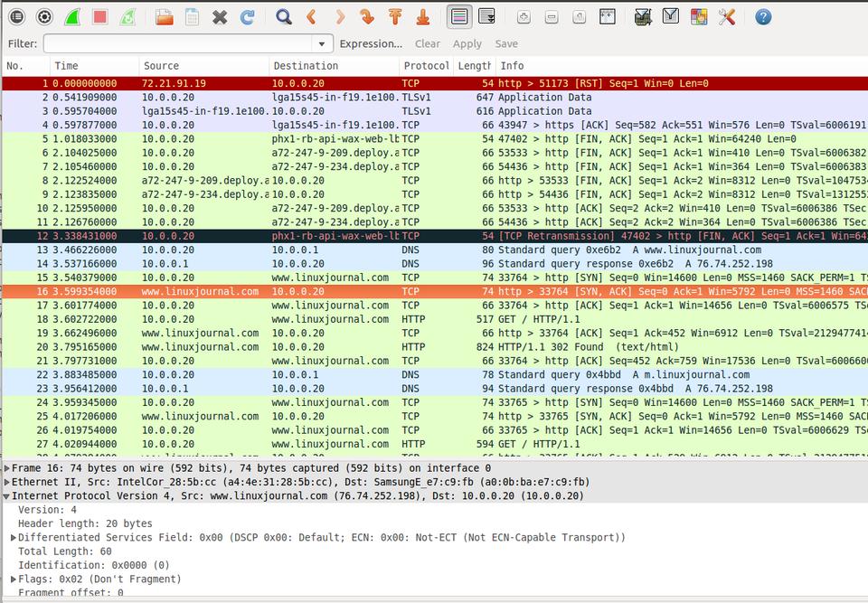The width and height of the screenshot is (868, 603).
Task: Expand the Frame 16 tree node
Action: pyautogui.click(x=8, y=468)
